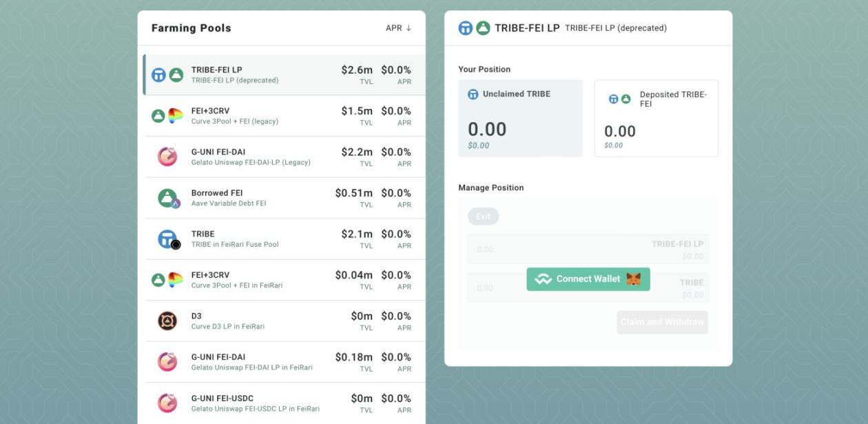
Task: Click the TRIBE FeiRari Fuse pool icon
Action: (x=168, y=239)
